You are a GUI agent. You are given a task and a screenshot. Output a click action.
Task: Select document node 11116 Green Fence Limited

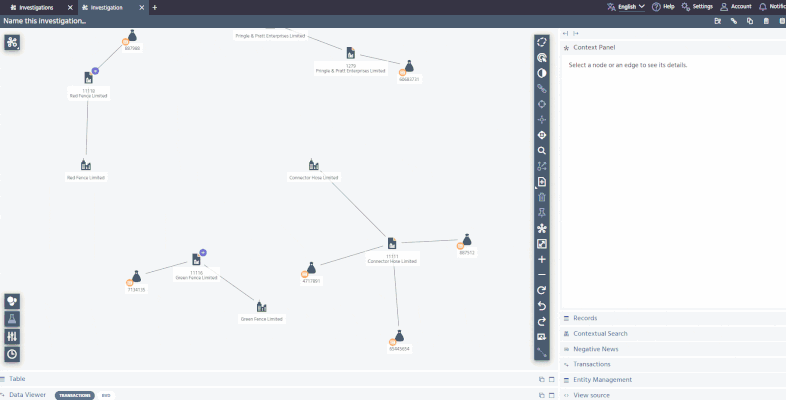click(x=196, y=259)
